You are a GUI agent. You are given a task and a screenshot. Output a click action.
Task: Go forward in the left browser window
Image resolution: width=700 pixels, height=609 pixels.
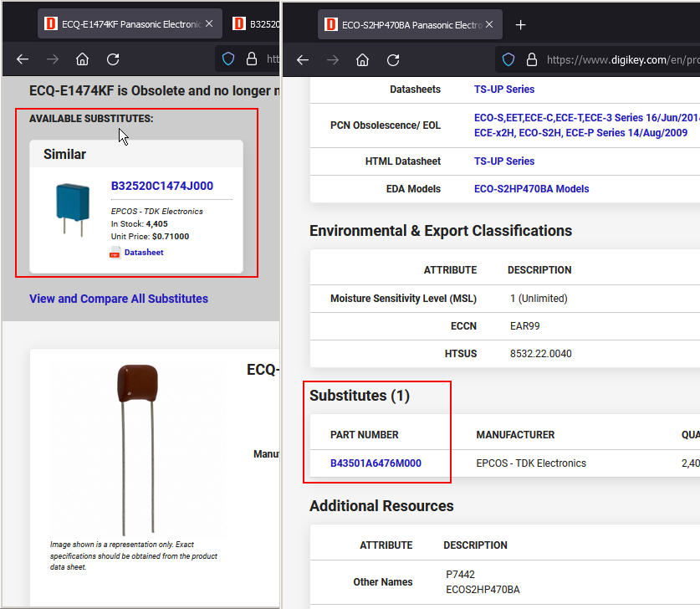coord(53,59)
